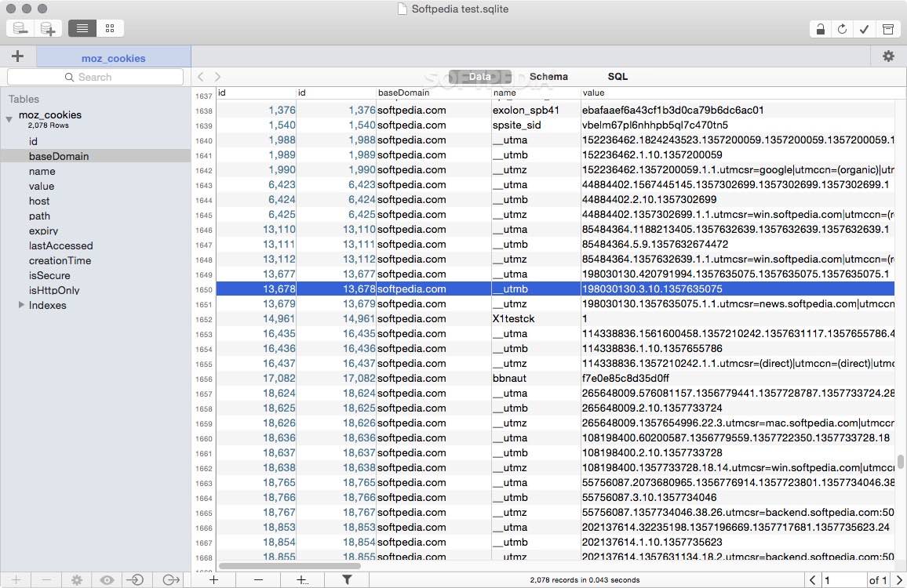Select lastAccessed column in sidebar
The image size is (907, 588).
[x=60, y=245]
